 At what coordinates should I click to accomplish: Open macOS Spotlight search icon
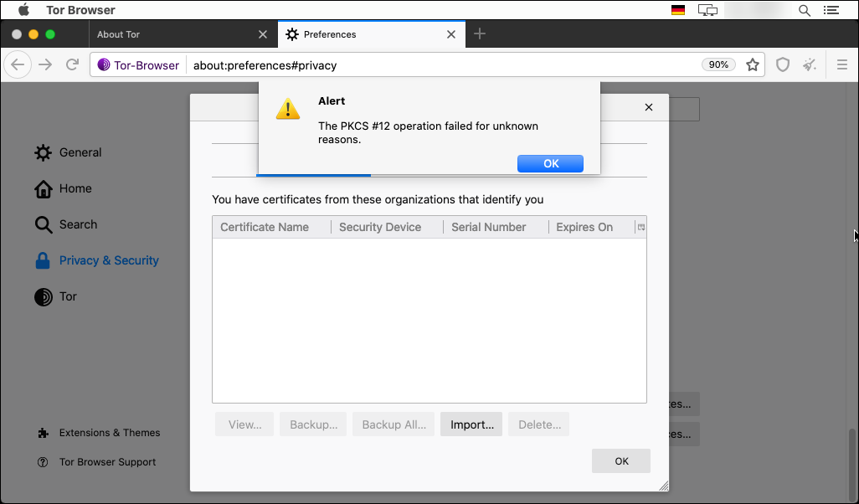pos(805,10)
